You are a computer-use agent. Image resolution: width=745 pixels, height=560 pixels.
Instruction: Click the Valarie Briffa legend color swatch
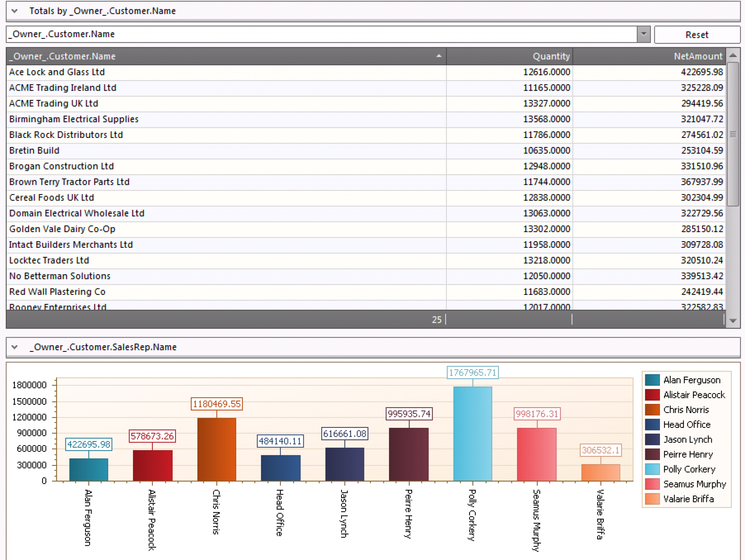tap(653, 499)
